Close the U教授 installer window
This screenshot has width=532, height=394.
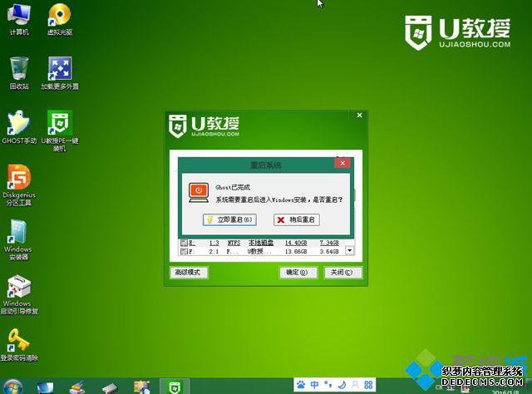click(x=360, y=116)
